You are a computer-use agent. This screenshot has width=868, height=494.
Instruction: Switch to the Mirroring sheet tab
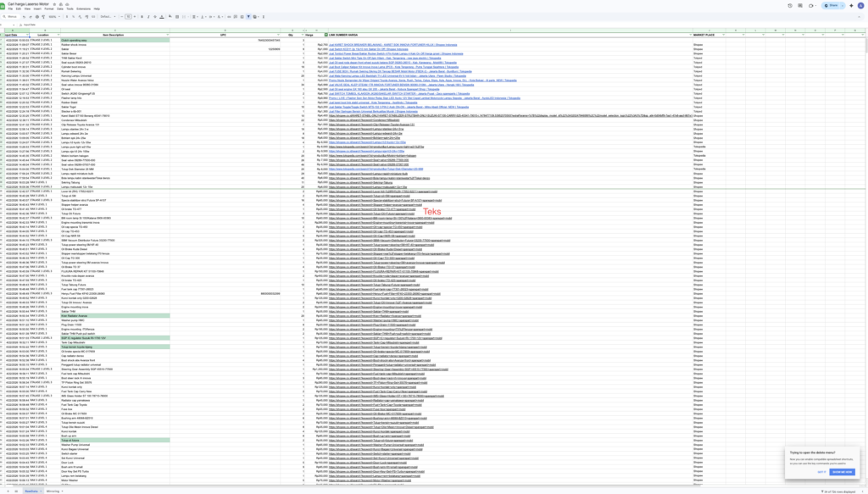click(53, 491)
